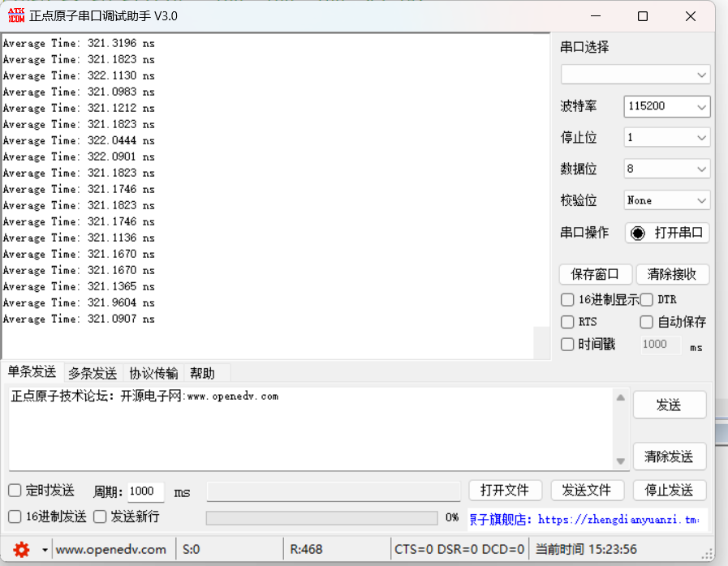The width and height of the screenshot is (728, 566).
Task: Click 保存窗口 button
Action: (595, 274)
